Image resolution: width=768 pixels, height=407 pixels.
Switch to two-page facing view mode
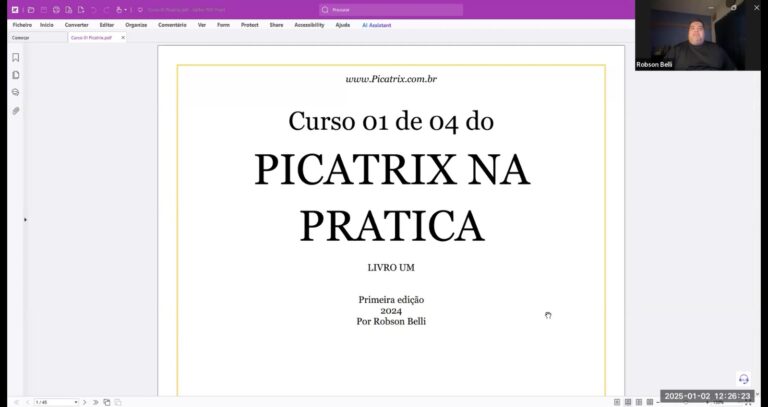tap(638, 402)
